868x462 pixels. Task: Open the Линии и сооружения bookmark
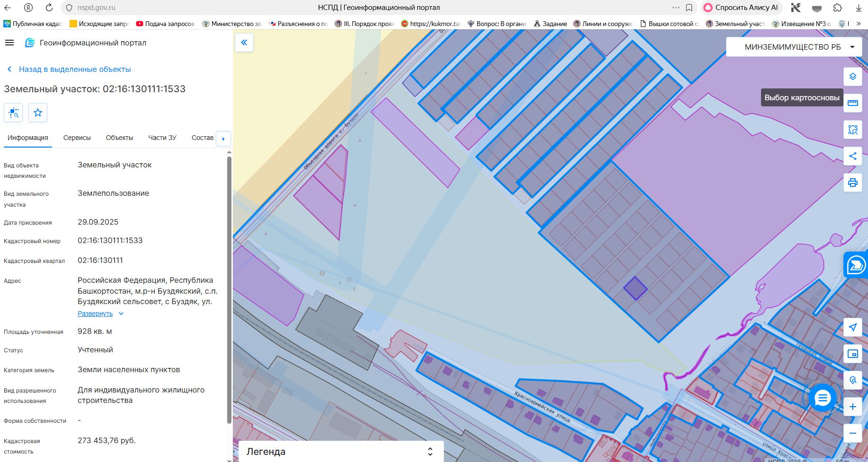[x=602, y=24]
